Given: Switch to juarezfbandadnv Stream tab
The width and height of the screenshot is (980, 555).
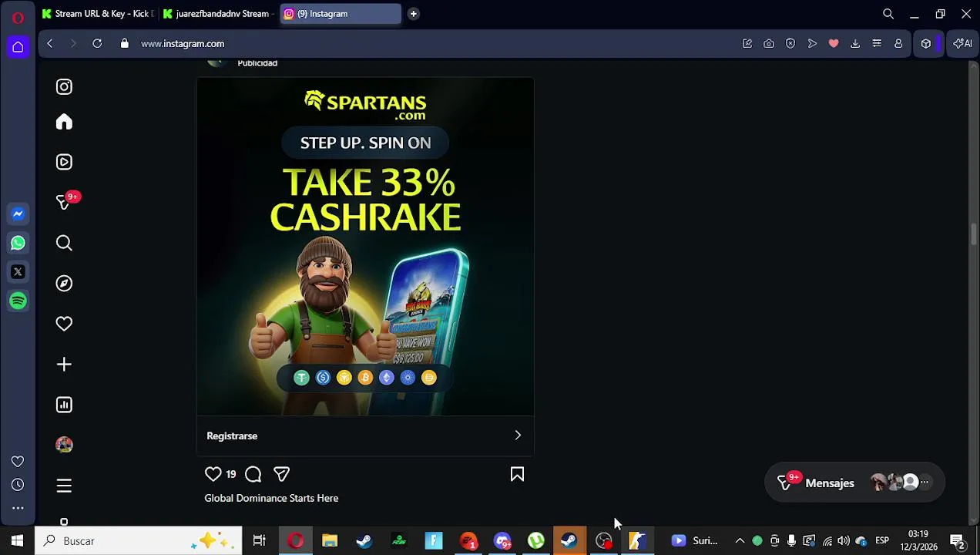Looking at the screenshot, I should pyautogui.click(x=218, y=13).
